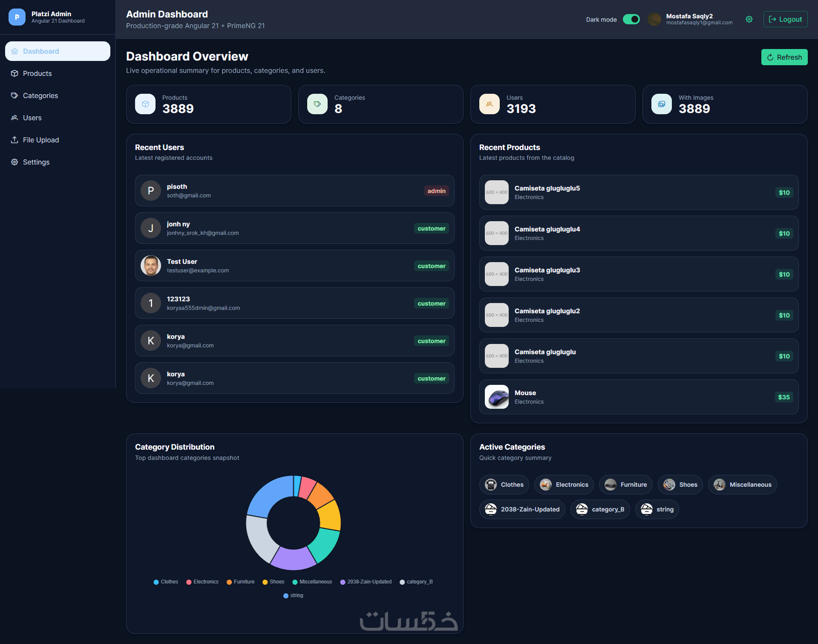Open Settings from the sidebar
Image resolution: width=818 pixels, height=644 pixels.
coord(36,162)
